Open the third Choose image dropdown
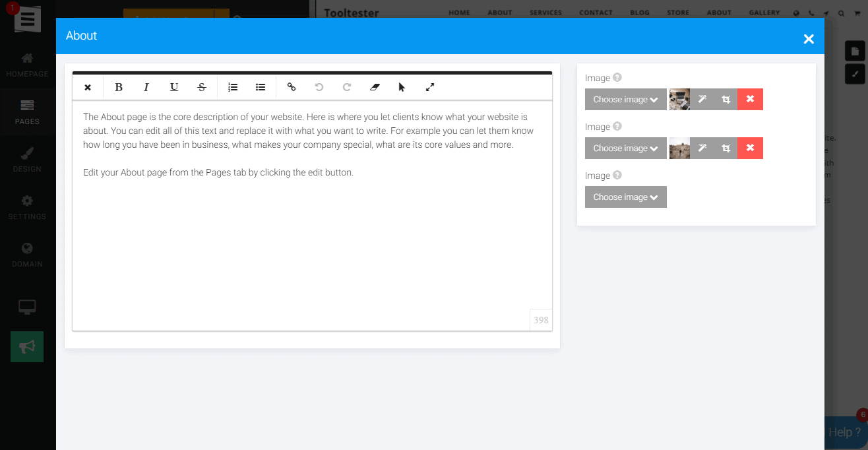 pyautogui.click(x=626, y=197)
